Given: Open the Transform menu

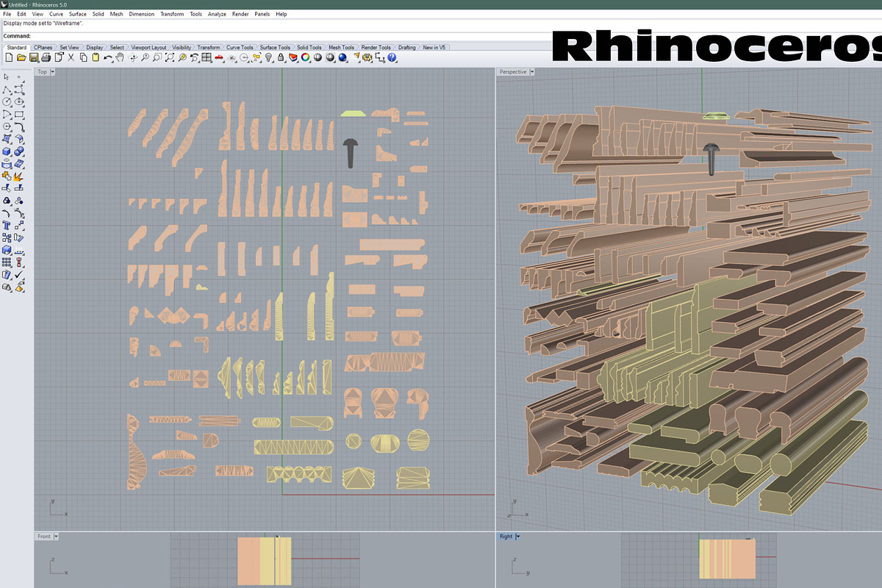Looking at the screenshot, I should click(x=172, y=14).
